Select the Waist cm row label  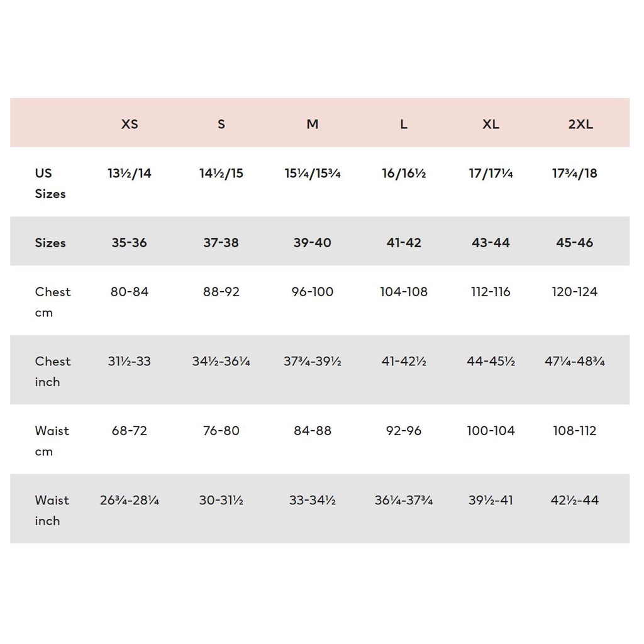pos(52,441)
